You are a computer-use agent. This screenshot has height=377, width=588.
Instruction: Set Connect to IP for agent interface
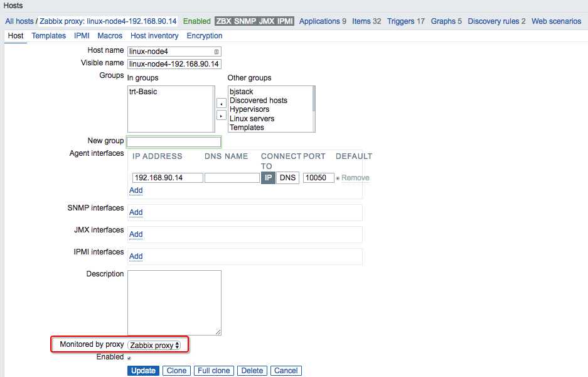click(x=268, y=178)
